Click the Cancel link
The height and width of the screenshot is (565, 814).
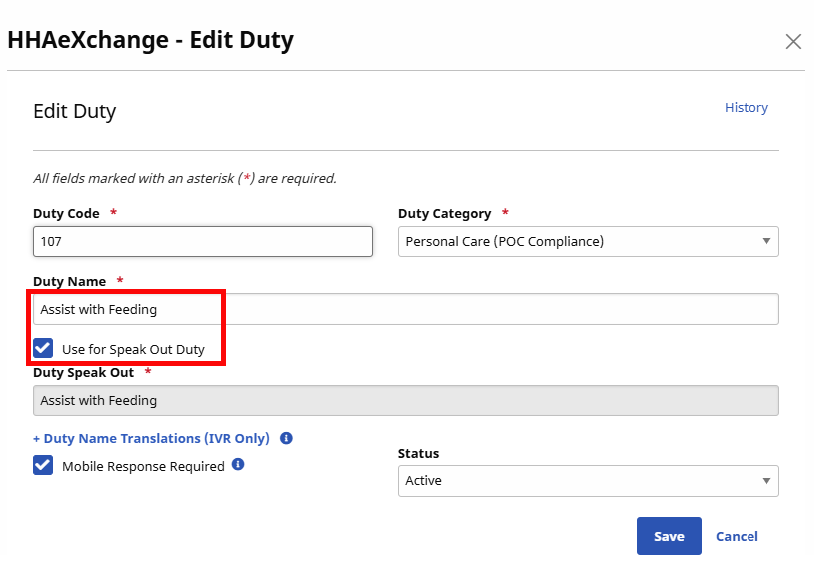coord(736,537)
